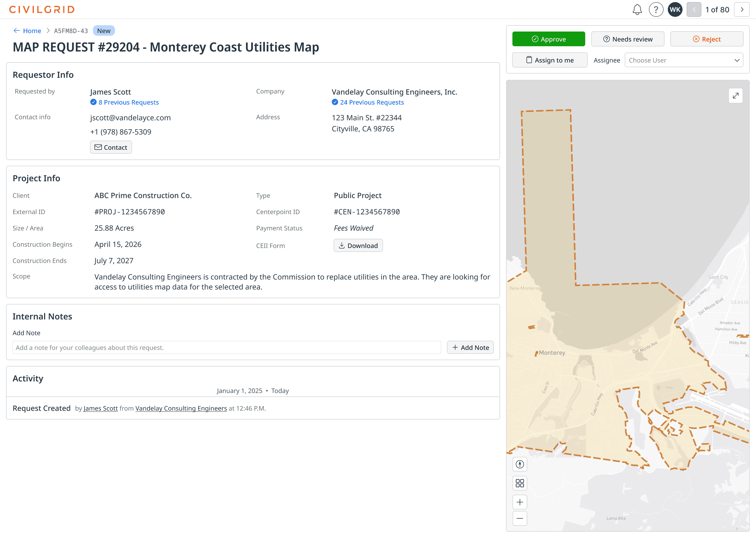
Task: Click Assign to me
Action: [550, 60]
